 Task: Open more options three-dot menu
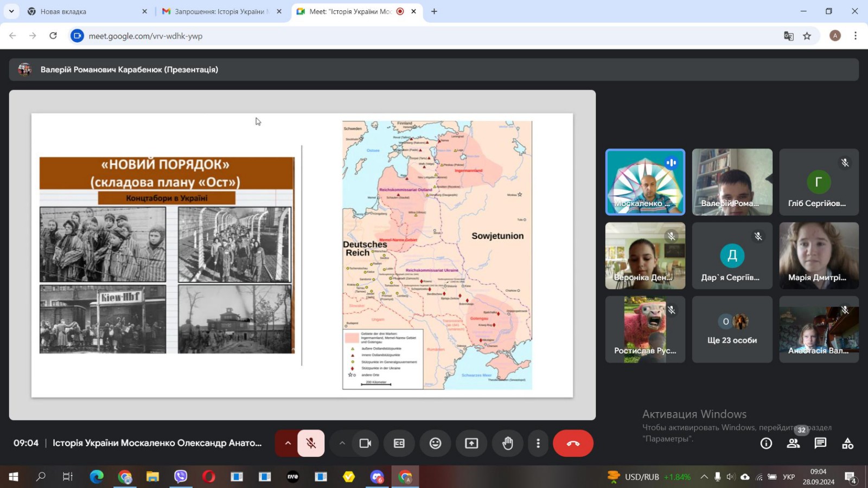point(538,443)
